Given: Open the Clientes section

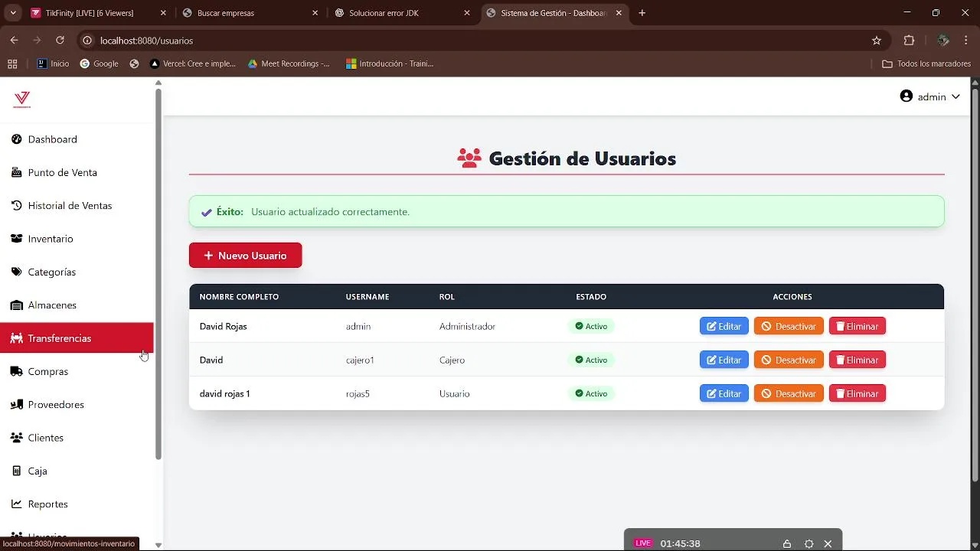Looking at the screenshot, I should coord(77,438).
